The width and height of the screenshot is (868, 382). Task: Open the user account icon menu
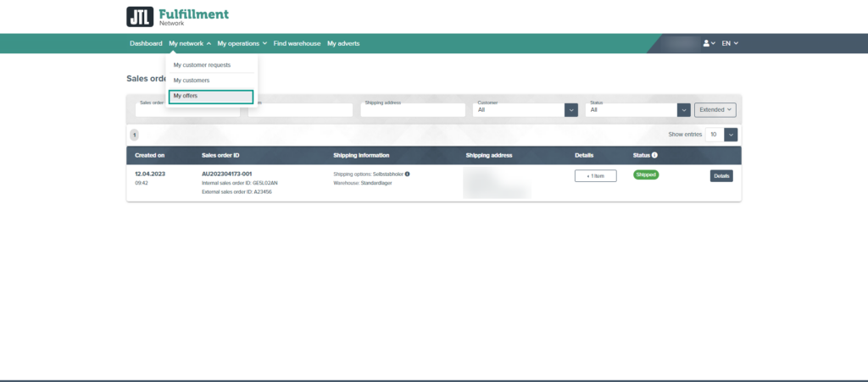[709, 43]
